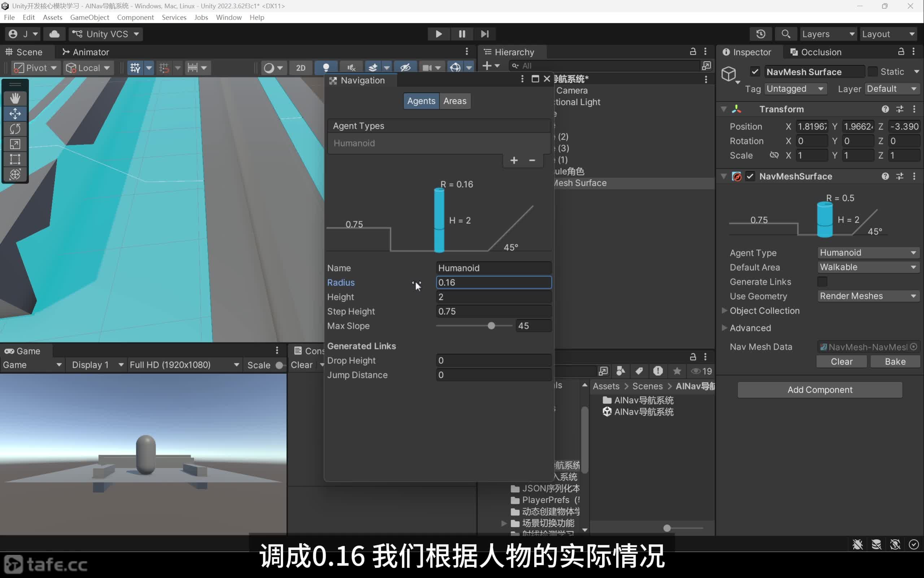Open the cloud services icon

[x=54, y=34]
